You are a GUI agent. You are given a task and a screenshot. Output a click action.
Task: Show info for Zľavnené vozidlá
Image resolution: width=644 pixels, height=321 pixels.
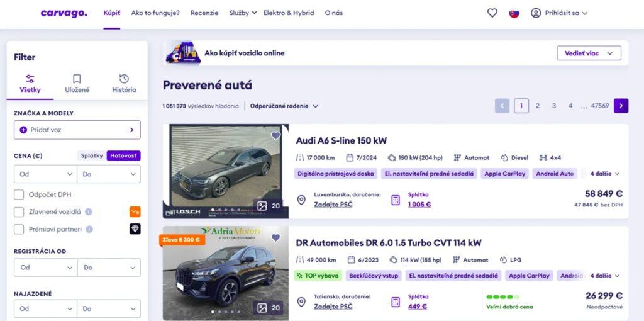coord(88,212)
